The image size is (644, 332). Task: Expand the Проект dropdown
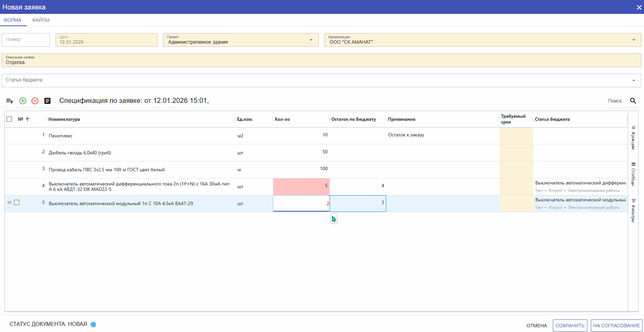pyautogui.click(x=311, y=40)
